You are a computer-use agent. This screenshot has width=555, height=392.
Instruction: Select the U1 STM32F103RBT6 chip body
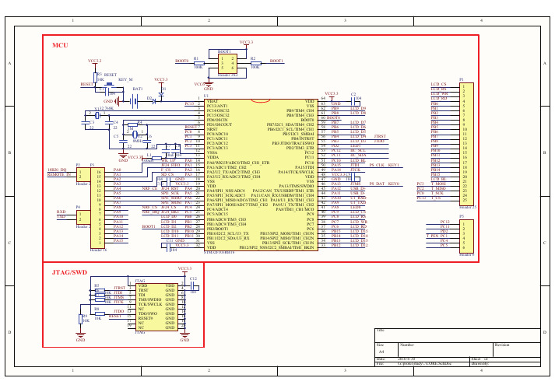(x=261, y=175)
